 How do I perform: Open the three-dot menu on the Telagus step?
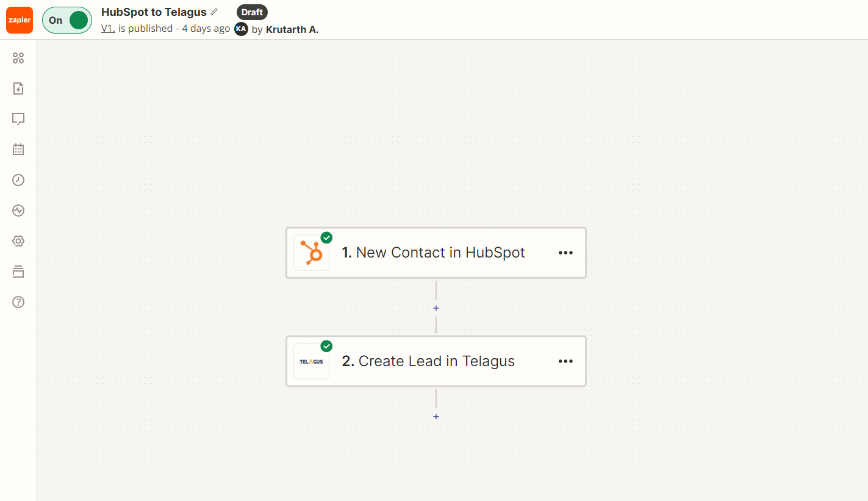tap(565, 361)
